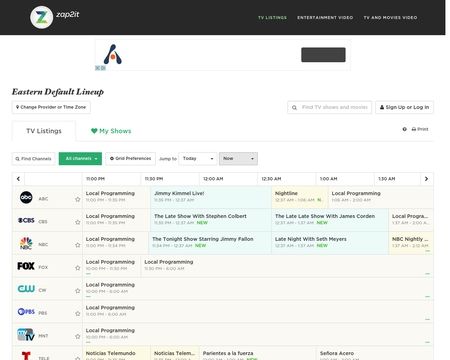Click Change Provider or Time Zone
Screen dimensions: 450x360
click(51, 107)
